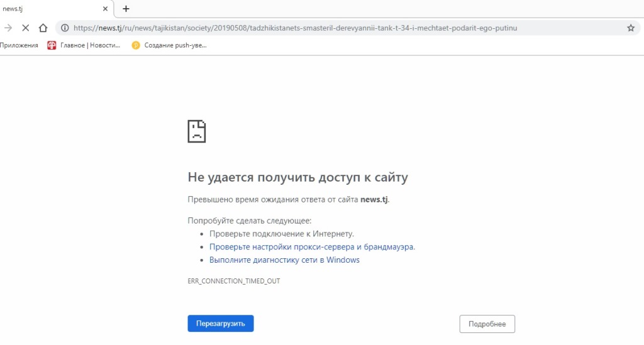Open the Главное | Новости bookmark
Viewport: 644px width, 345px height.
coord(84,45)
